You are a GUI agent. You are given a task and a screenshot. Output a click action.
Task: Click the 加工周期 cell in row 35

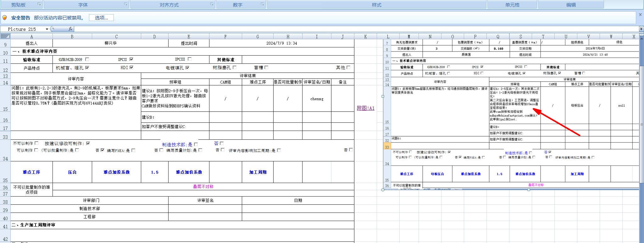click(x=258, y=172)
